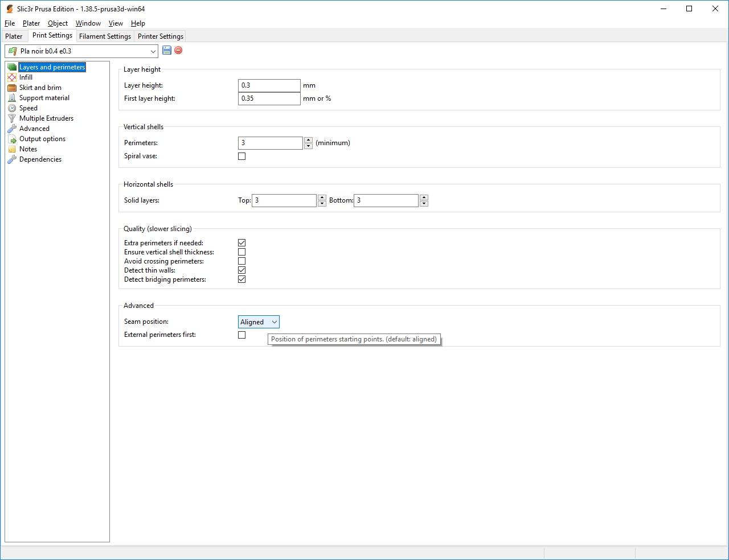The image size is (729, 560).
Task: Decrease Top solid layers value
Action: pyautogui.click(x=322, y=203)
